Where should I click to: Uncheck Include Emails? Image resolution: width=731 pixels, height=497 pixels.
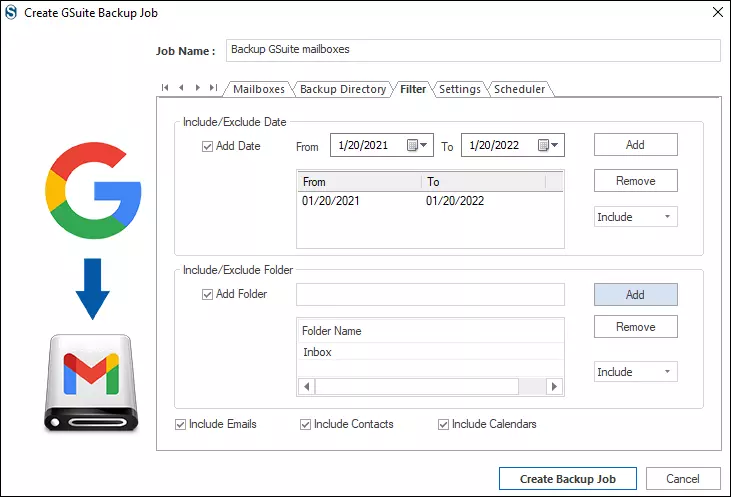pyautogui.click(x=180, y=424)
